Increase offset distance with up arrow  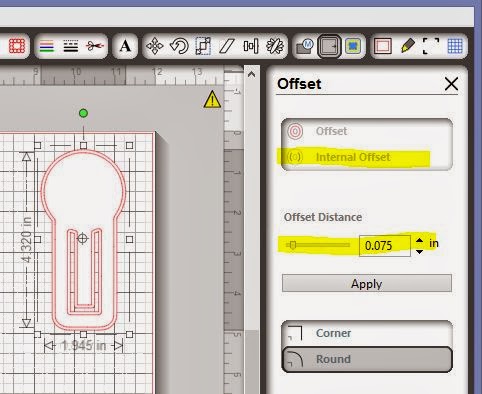pyautogui.click(x=420, y=240)
